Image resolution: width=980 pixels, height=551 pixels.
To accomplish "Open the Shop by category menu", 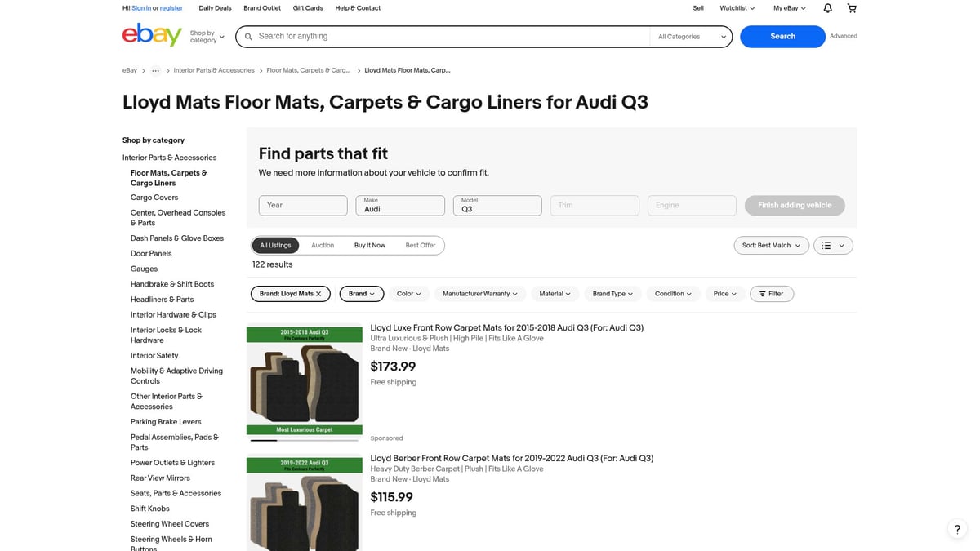I will pos(207,37).
